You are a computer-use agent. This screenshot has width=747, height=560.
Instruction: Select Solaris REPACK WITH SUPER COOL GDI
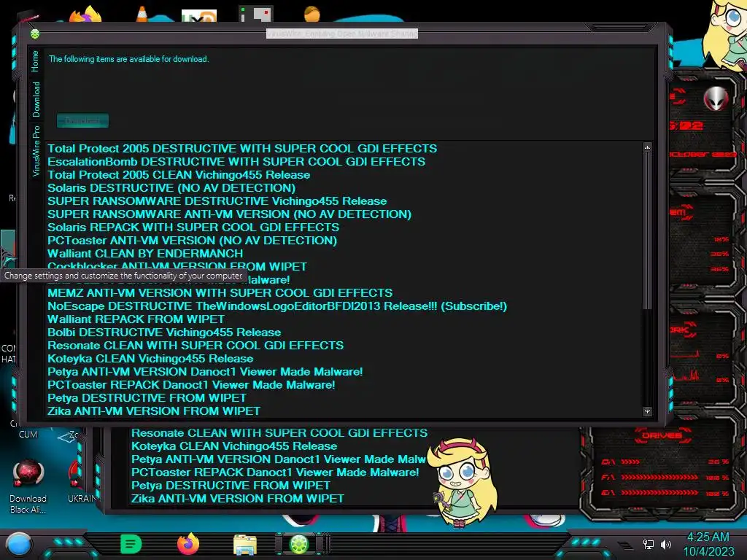193,227
